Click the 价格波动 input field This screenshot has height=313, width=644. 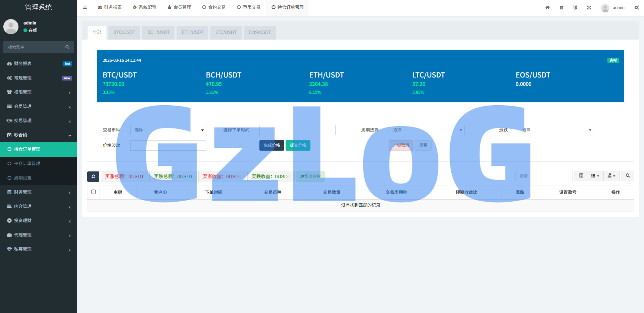(168, 146)
